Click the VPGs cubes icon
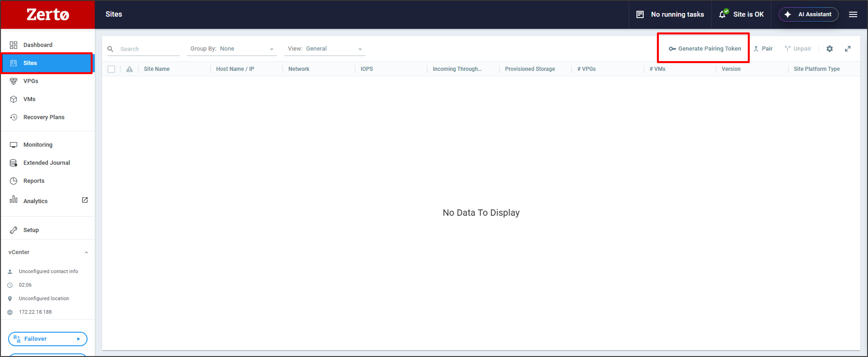This screenshot has width=868, height=357. pos(13,81)
